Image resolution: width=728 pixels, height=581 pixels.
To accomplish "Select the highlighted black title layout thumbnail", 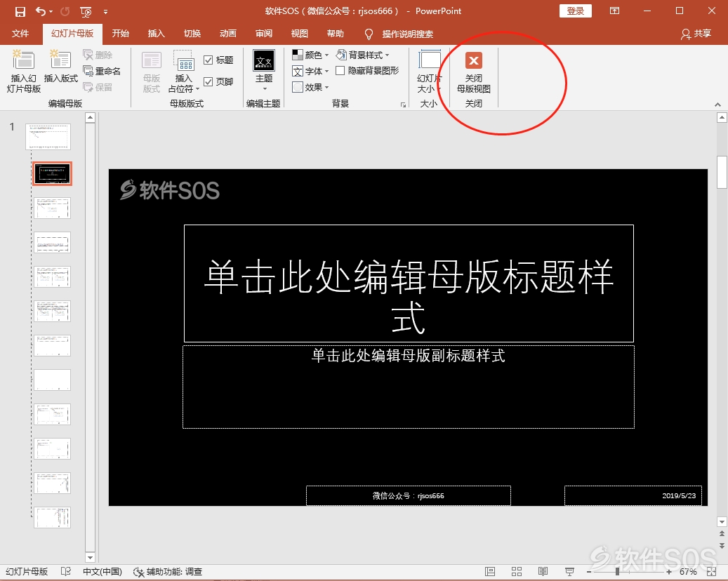I will point(52,173).
